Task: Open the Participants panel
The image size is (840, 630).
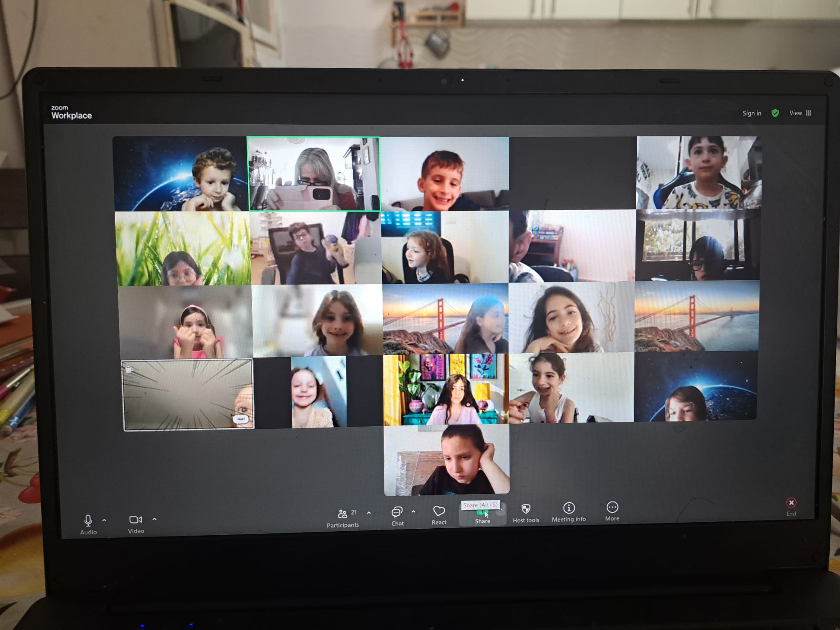Action: [x=342, y=514]
